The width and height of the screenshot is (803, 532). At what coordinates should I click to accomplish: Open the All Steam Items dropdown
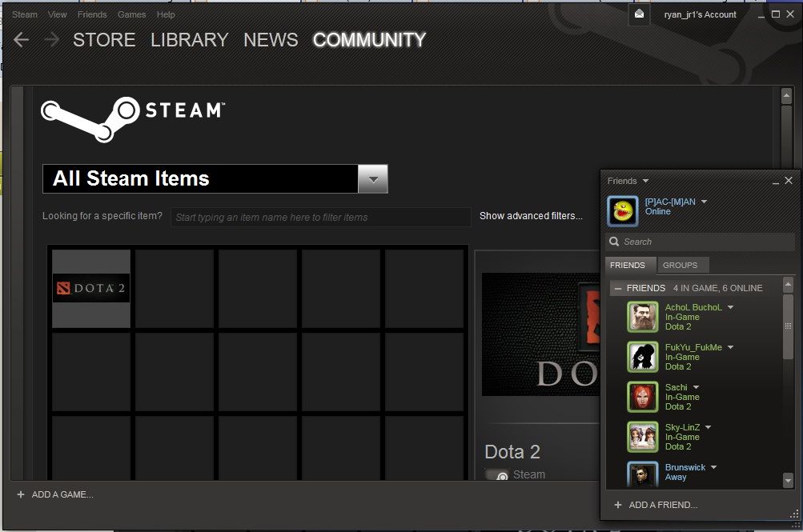373,179
